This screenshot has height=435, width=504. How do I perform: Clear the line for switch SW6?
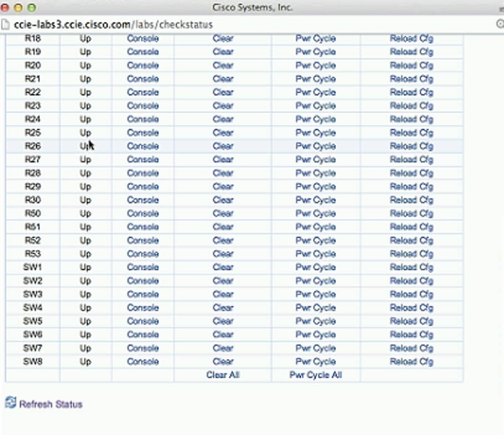[x=223, y=335]
